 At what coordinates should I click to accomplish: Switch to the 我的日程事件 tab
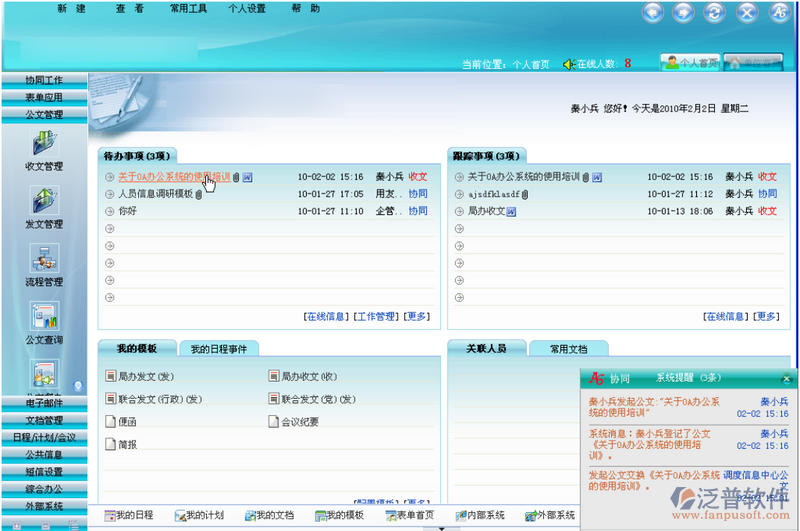pyautogui.click(x=219, y=349)
